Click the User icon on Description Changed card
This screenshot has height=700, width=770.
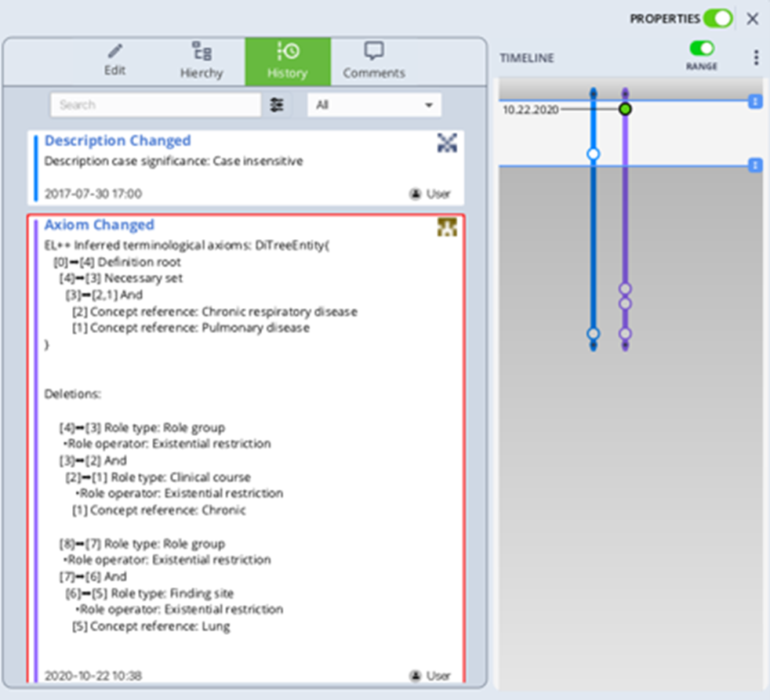pyautogui.click(x=416, y=194)
